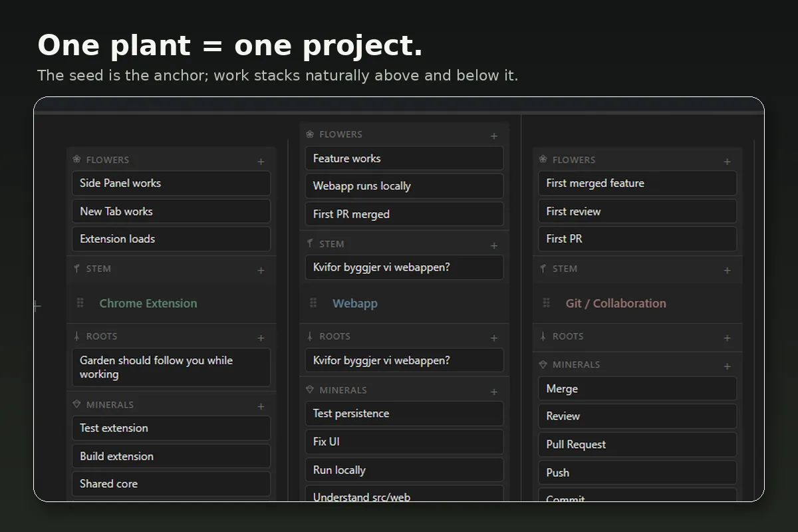
Task: Open the Feature works card
Action: point(404,158)
